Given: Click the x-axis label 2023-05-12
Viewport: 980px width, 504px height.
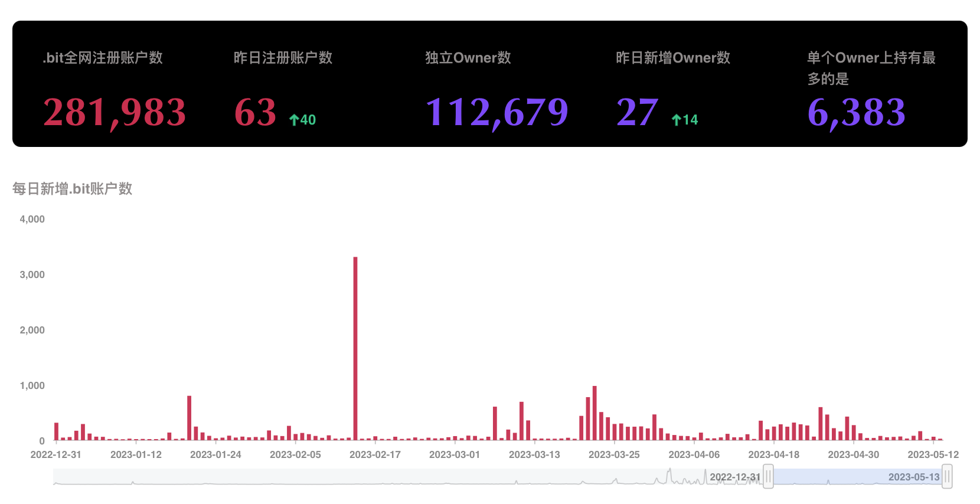Looking at the screenshot, I should 933,454.
